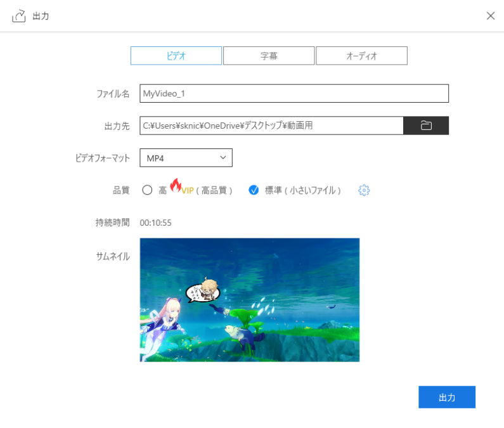Browse output folder with the folder icon
Viewport: 504px width, 428px height.
tap(426, 126)
